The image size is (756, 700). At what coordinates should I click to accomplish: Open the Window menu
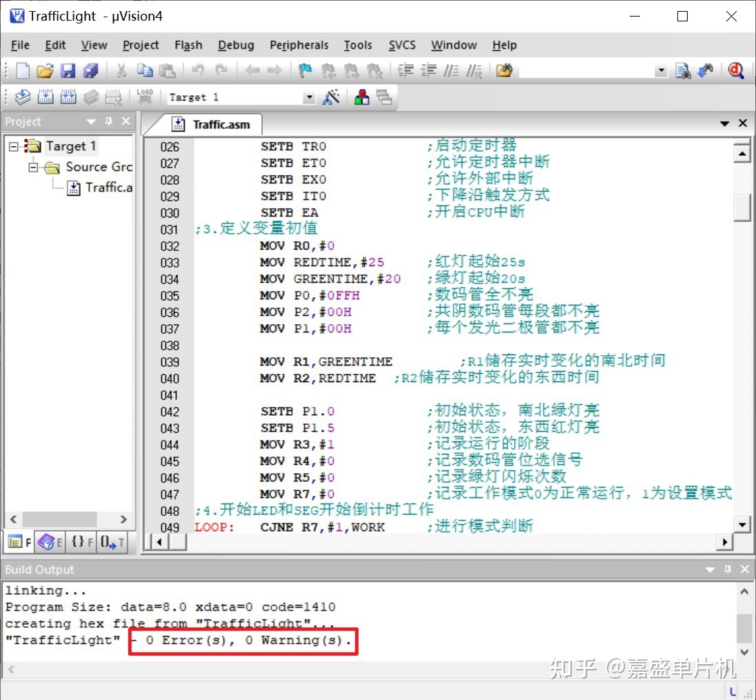point(454,45)
